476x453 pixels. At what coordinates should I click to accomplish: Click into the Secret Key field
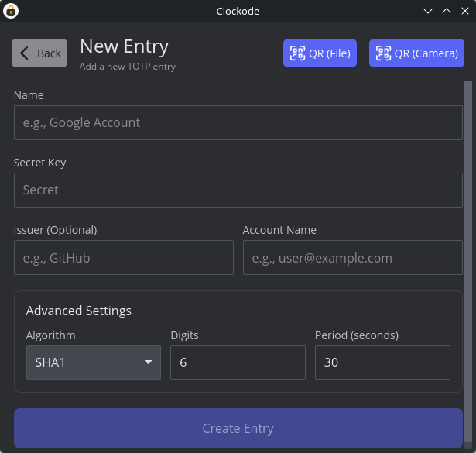238,190
